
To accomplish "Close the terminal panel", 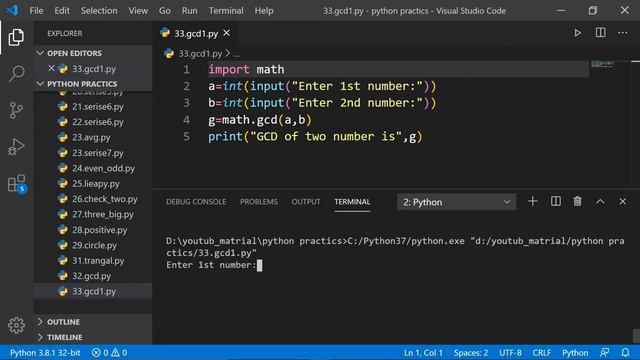I will coord(622,201).
